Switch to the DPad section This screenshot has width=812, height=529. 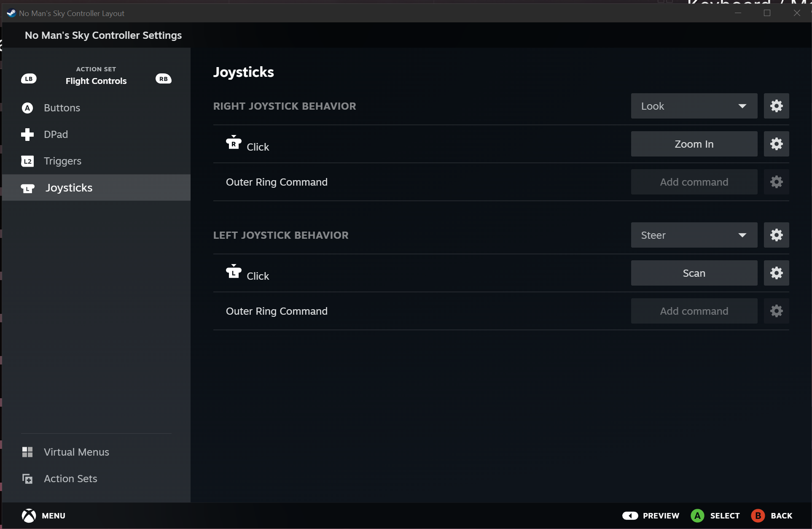pyautogui.click(x=56, y=135)
